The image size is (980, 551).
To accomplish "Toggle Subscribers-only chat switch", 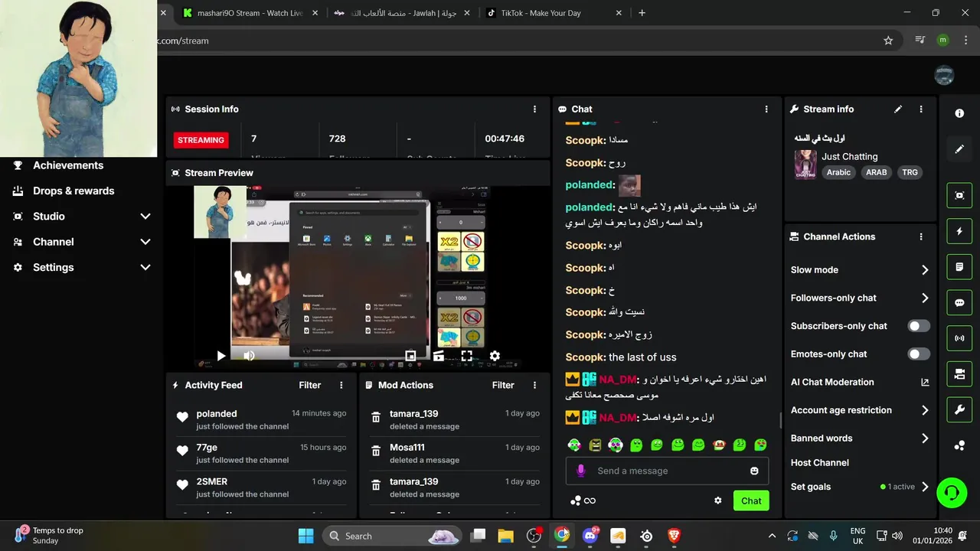I will tap(919, 326).
